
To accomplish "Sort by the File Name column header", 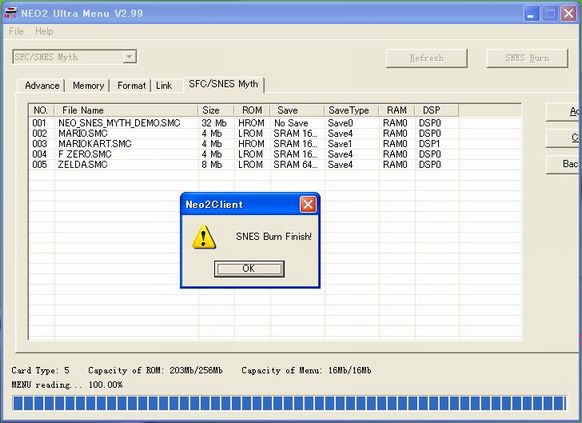I will coord(126,110).
